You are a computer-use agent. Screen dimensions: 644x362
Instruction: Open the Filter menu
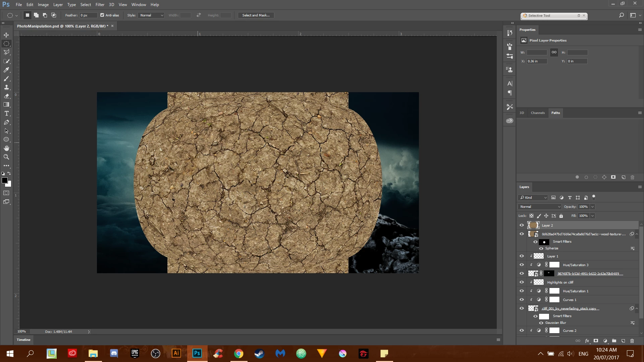click(x=100, y=5)
